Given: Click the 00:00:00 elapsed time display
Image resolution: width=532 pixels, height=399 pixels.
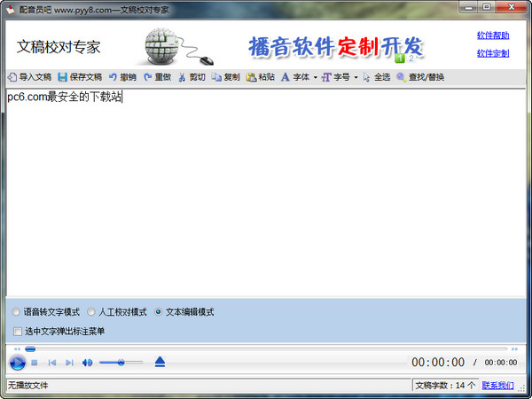Looking at the screenshot, I should pos(438,363).
